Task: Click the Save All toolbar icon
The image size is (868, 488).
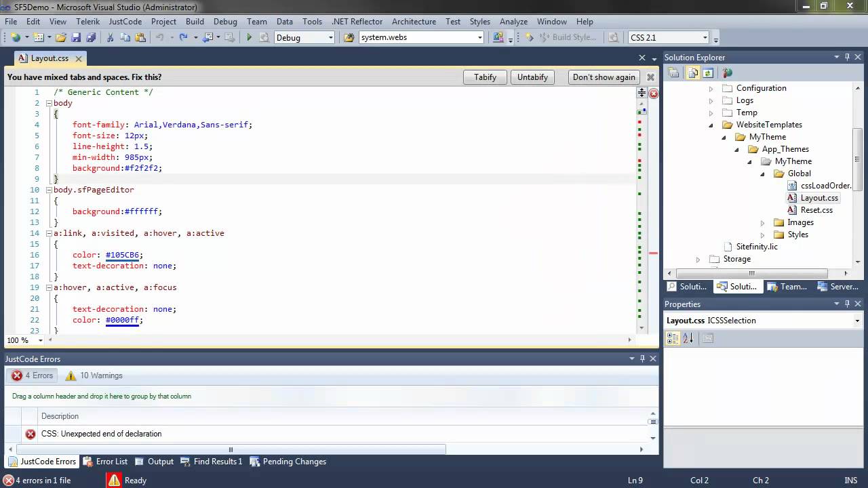Action: point(91,38)
